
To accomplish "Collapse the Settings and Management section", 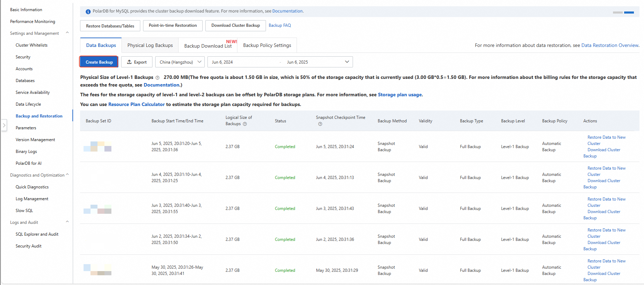I will point(67,33).
